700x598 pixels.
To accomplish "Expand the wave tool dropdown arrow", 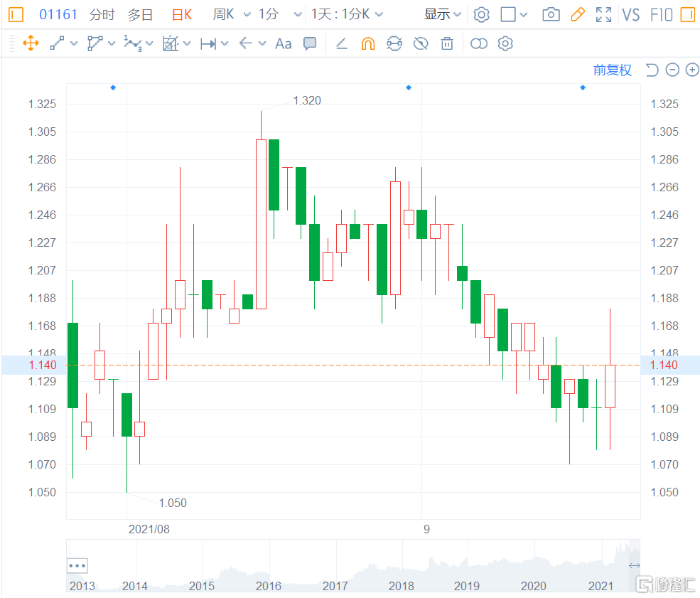I will pyautogui.click(x=149, y=44).
